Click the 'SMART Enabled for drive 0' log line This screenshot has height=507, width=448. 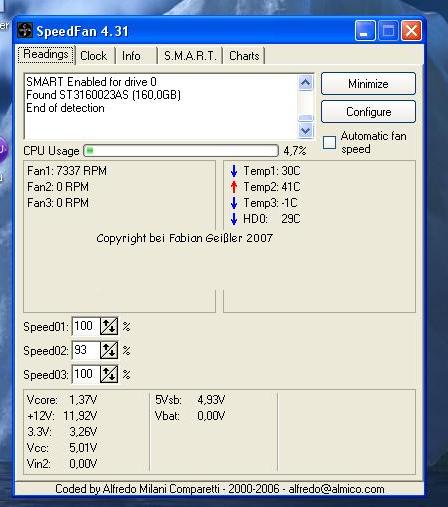91,82
